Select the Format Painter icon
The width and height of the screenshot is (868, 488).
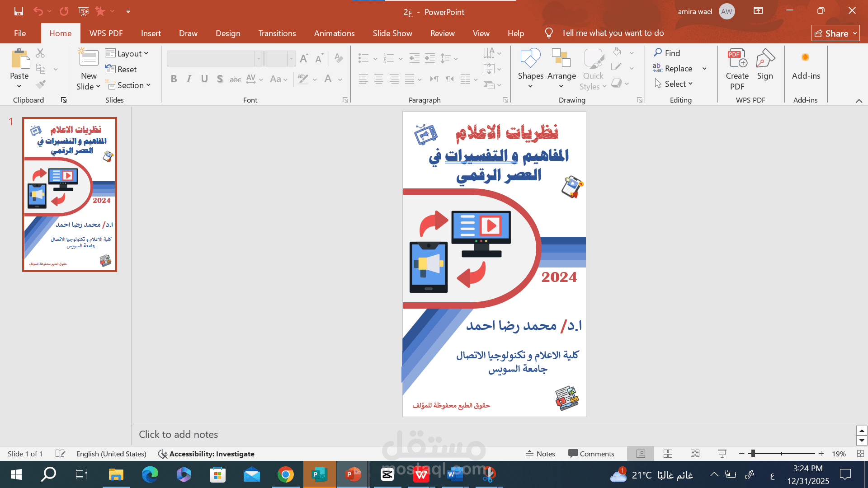click(x=40, y=84)
